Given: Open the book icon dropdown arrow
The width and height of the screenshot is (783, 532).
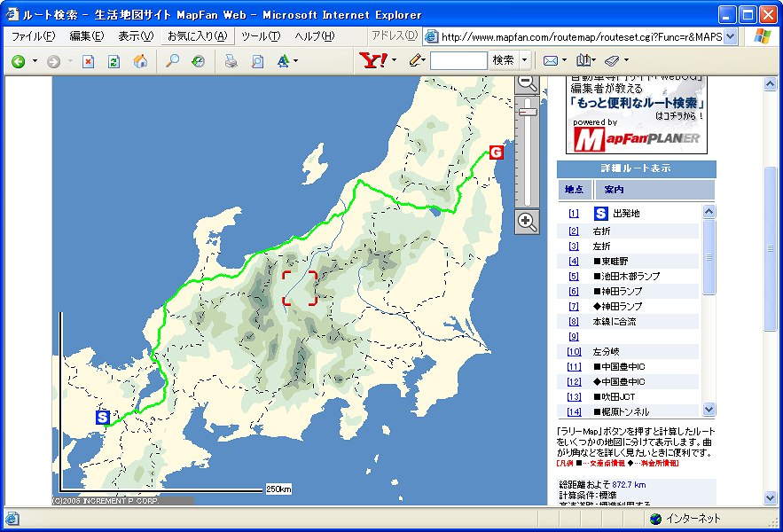Looking at the screenshot, I should [x=594, y=60].
